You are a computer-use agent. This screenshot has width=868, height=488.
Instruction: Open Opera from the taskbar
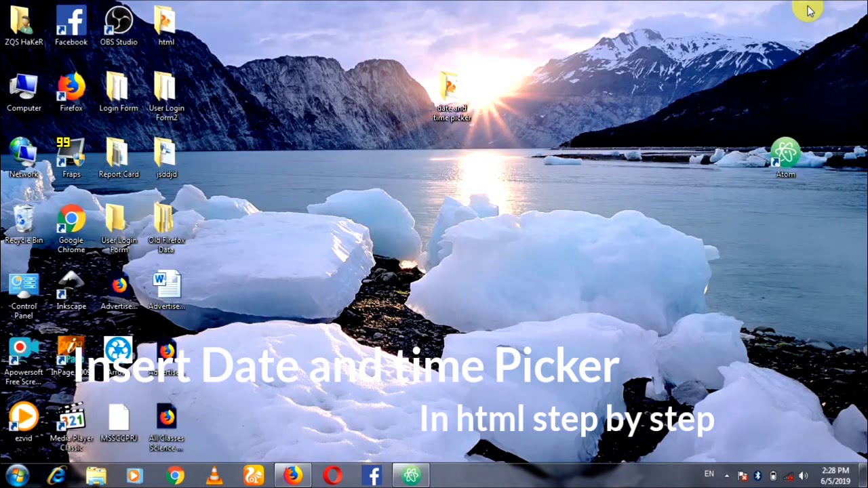(332, 476)
